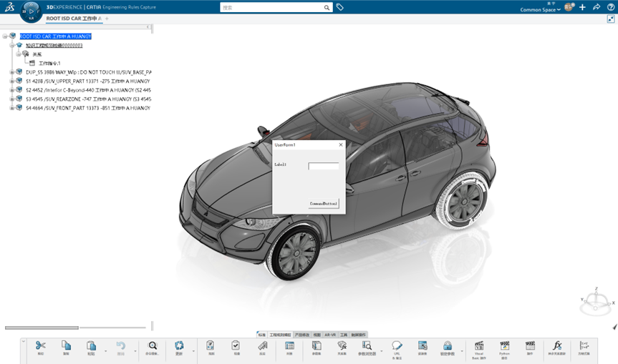Click the screen capture picture icon
Screen dimensions: 618x364
[x=423, y=345]
